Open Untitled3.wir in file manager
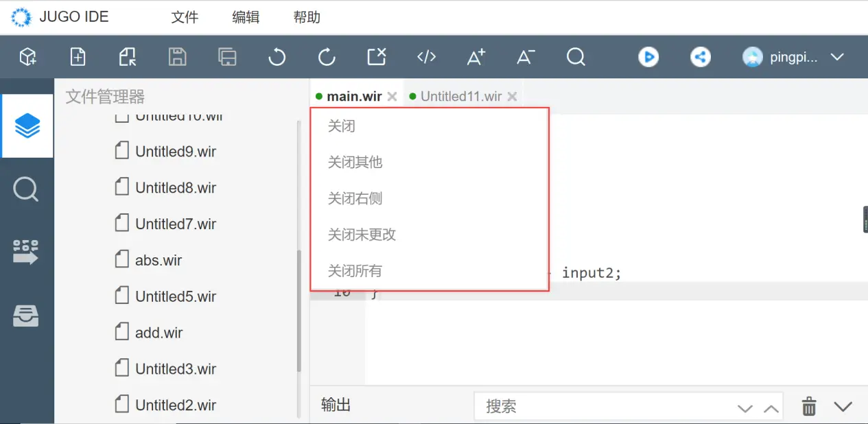 (x=176, y=369)
